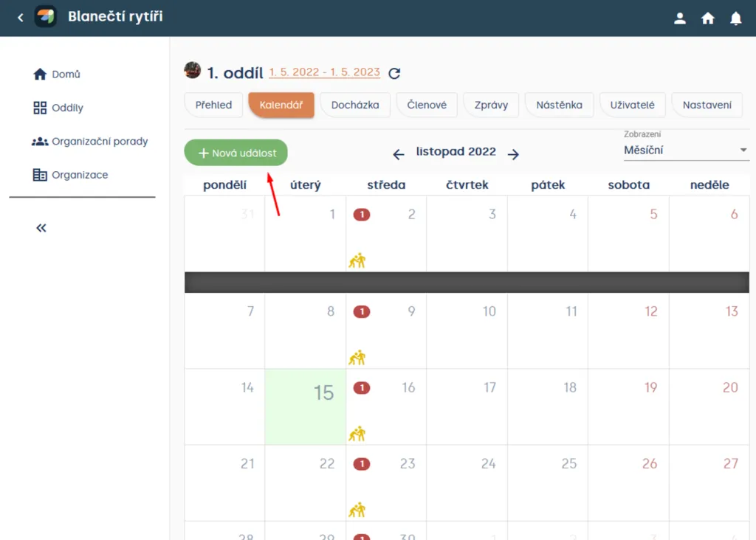Open the notifications bell
Screen dimensions: 756x540
(x=735, y=18)
